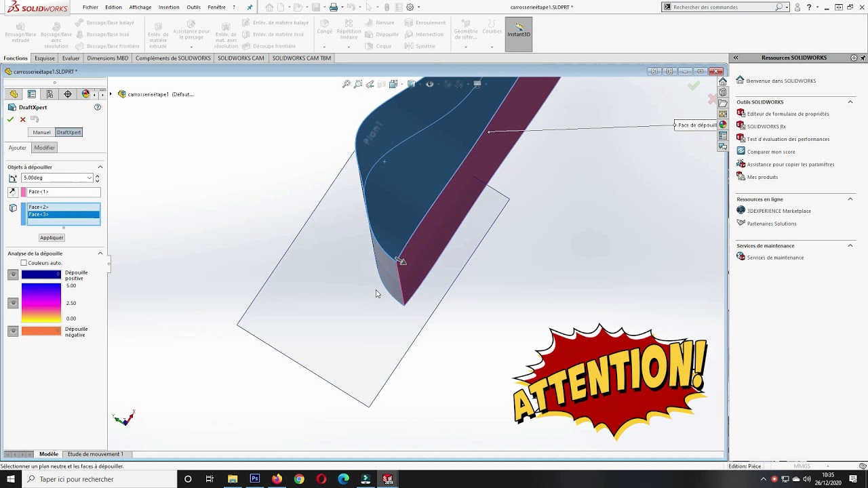Image resolution: width=868 pixels, height=488 pixels.
Task: Collapse the Services de maintenance section
Action: point(850,245)
